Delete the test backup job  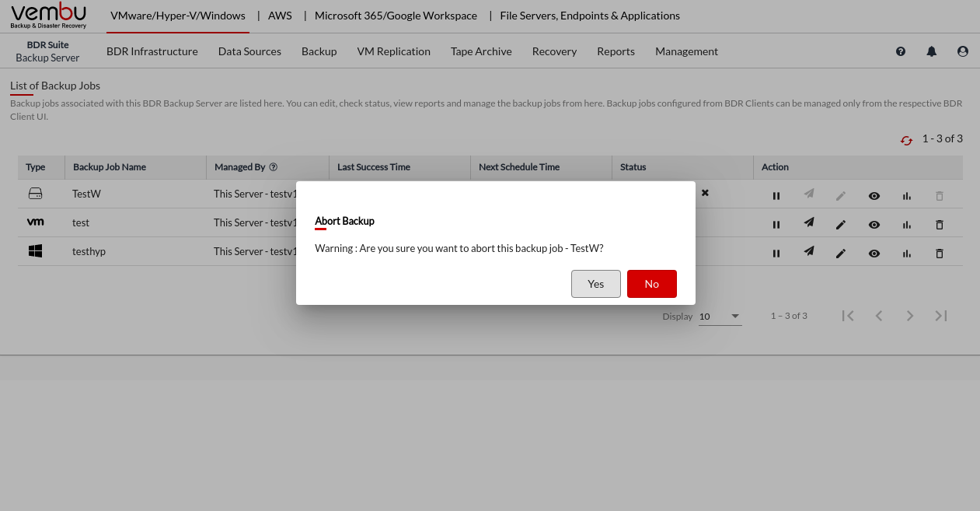939,225
